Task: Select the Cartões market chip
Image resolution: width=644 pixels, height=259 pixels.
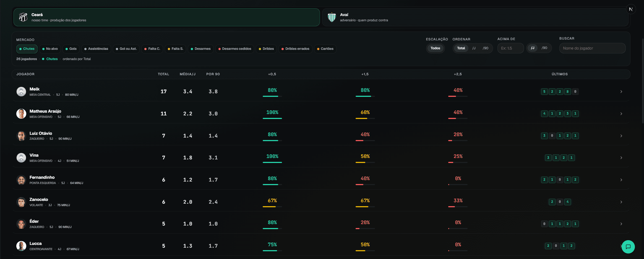Action: click(325, 49)
